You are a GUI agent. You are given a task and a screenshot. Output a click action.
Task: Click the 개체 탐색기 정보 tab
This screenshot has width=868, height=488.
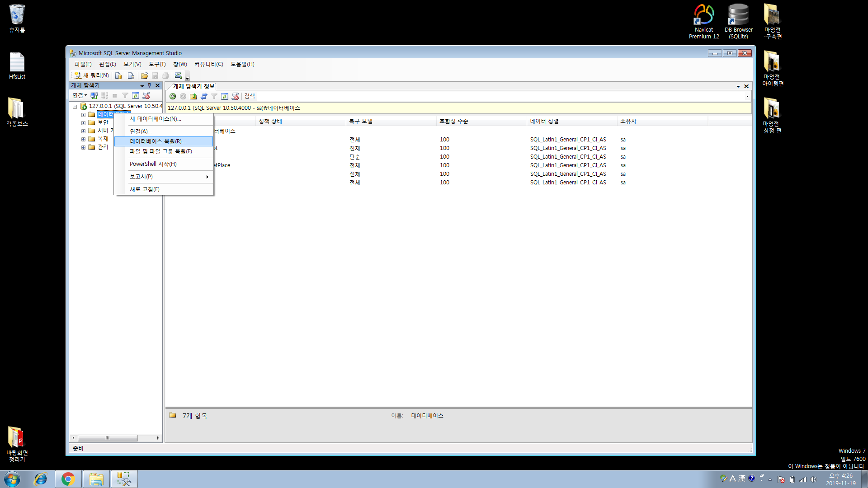tap(193, 86)
